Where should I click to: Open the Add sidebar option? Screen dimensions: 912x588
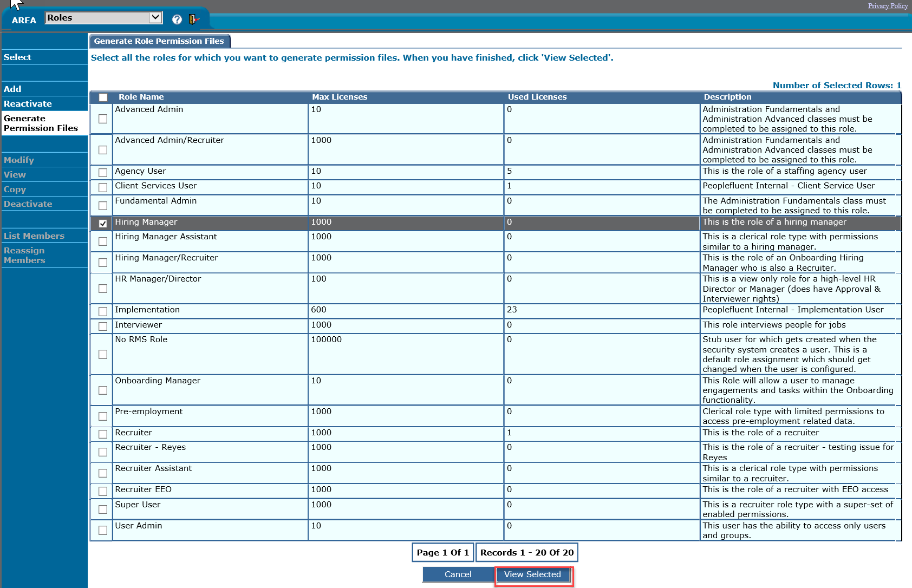point(44,89)
